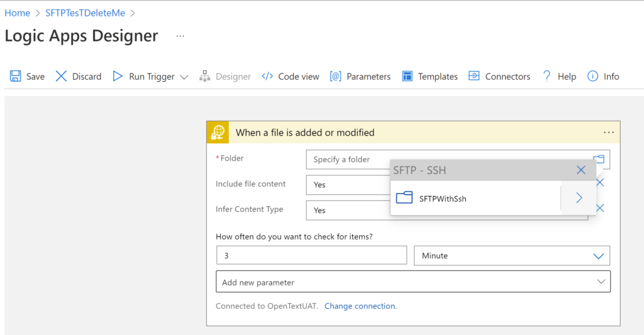Open the ellipsis next to Logic Apps Designer
The width and height of the screenshot is (644, 335).
point(180,36)
